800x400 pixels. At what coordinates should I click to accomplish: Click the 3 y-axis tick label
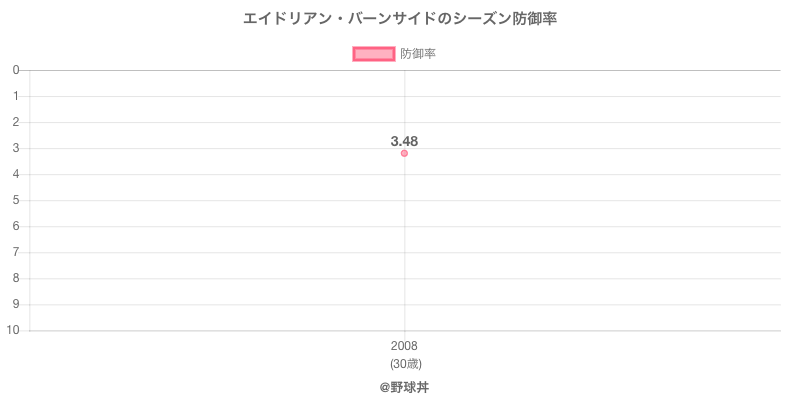click(17, 148)
